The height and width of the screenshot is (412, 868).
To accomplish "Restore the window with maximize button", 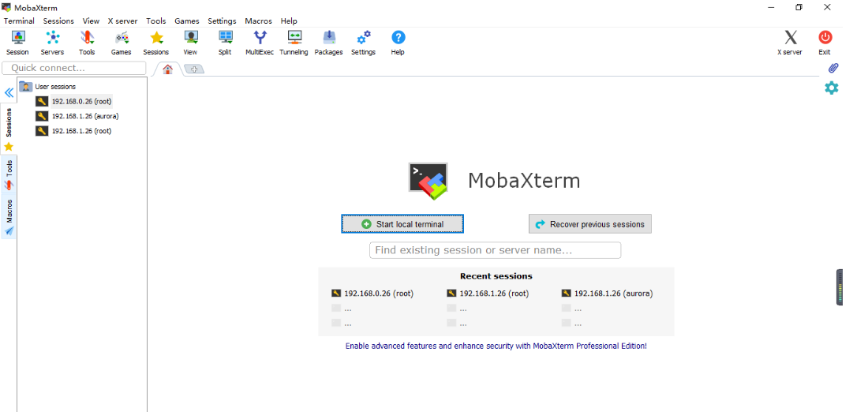I will click(799, 7).
